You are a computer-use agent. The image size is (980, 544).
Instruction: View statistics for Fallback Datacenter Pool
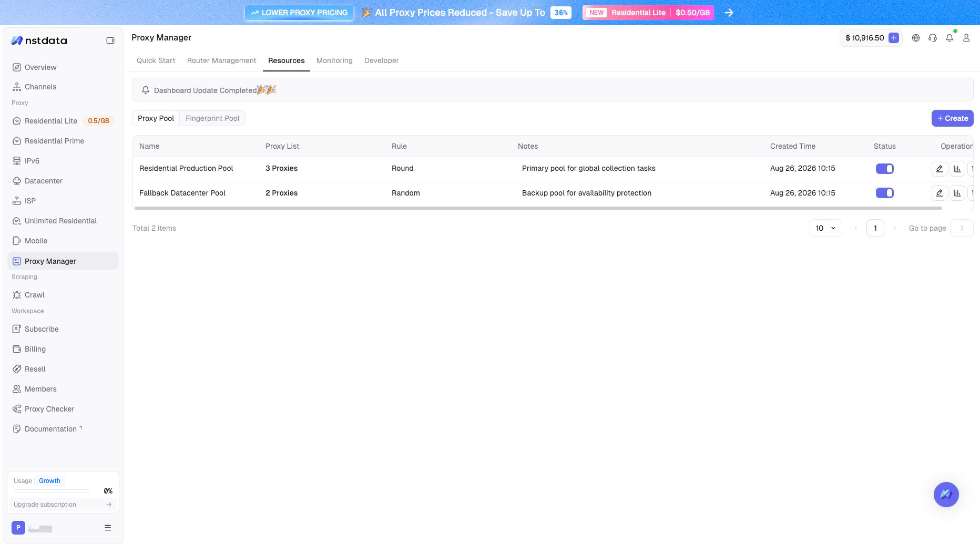point(957,193)
